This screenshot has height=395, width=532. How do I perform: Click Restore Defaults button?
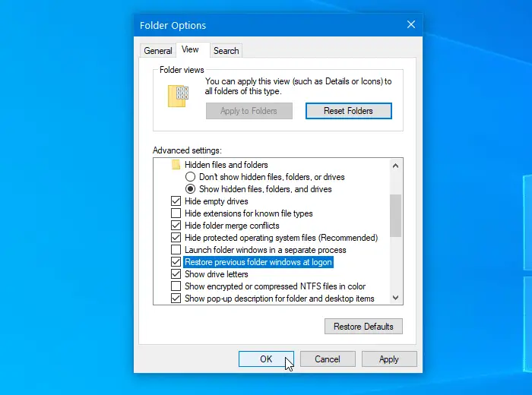(363, 326)
